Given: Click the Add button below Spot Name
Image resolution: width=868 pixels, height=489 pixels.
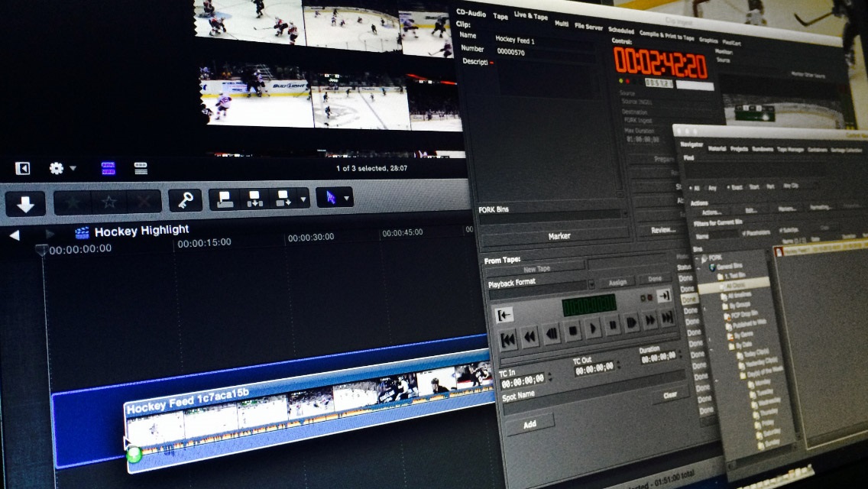Looking at the screenshot, I should tap(530, 424).
